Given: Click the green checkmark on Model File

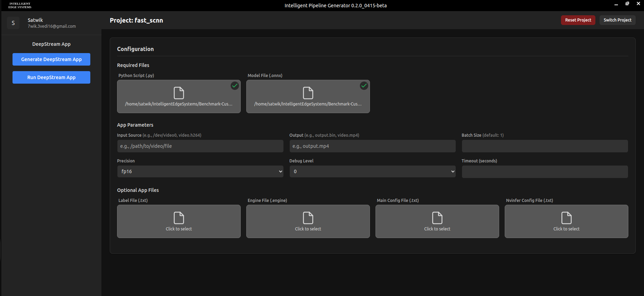Looking at the screenshot, I should 364,86.
